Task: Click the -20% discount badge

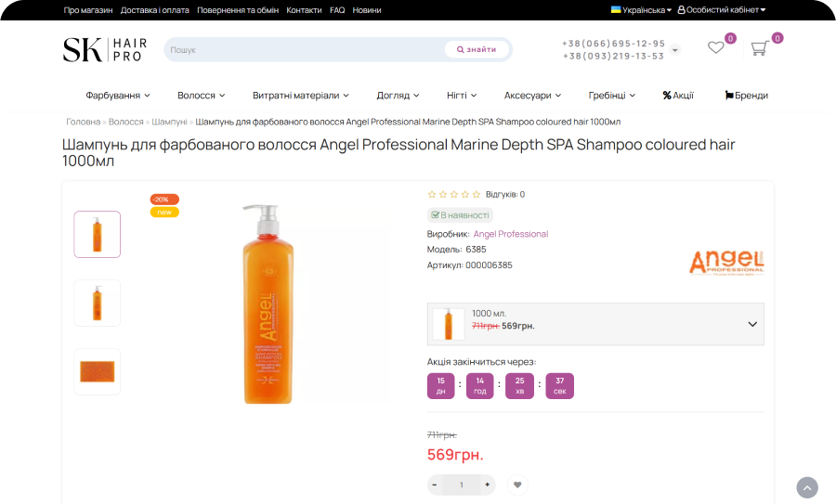Action: [164, 200]
